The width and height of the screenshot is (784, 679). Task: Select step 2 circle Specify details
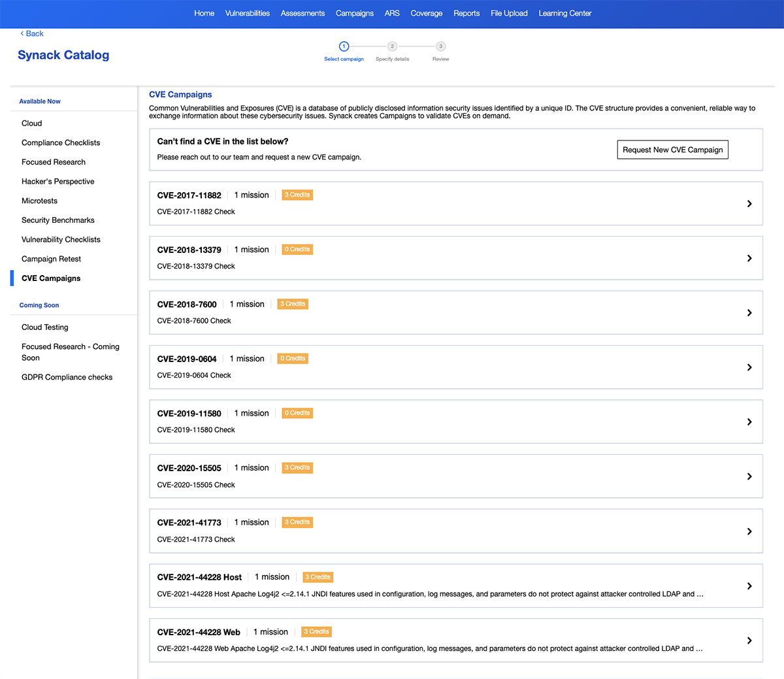pyautogui.click(x=392, y=46)
